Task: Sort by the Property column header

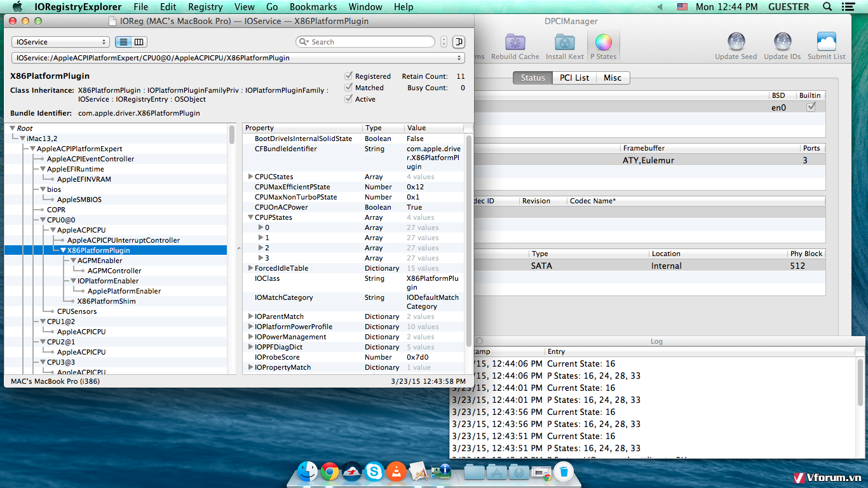Action: tap(302, 128)
